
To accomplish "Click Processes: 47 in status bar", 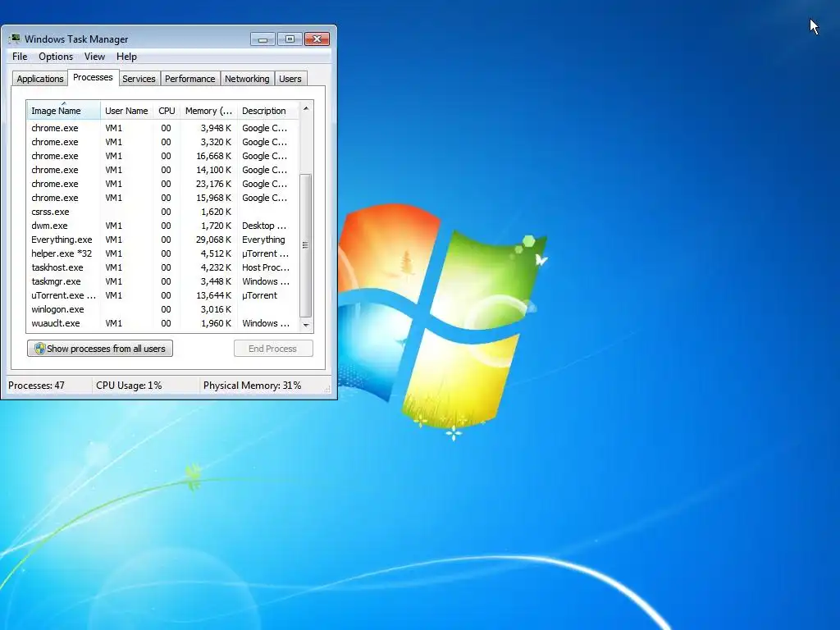I will [x=36, y=386].
